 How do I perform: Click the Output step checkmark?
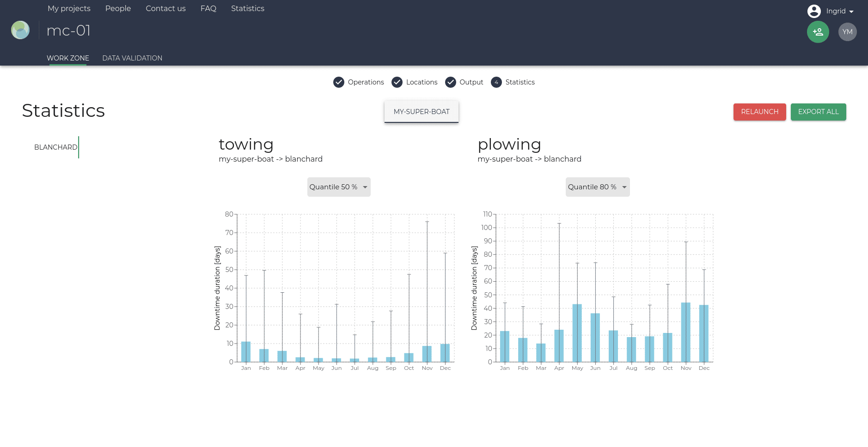tap(451, 82)
